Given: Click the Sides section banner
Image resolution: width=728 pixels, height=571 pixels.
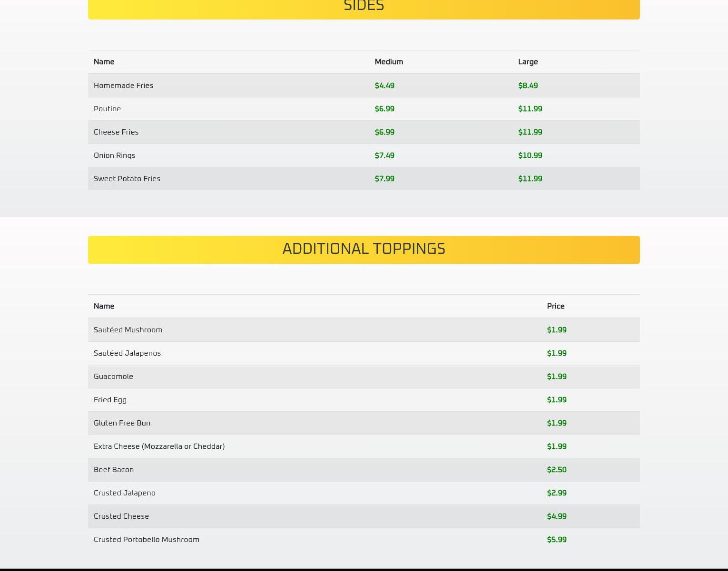Looking at the screenshot, I should [364, 8].
